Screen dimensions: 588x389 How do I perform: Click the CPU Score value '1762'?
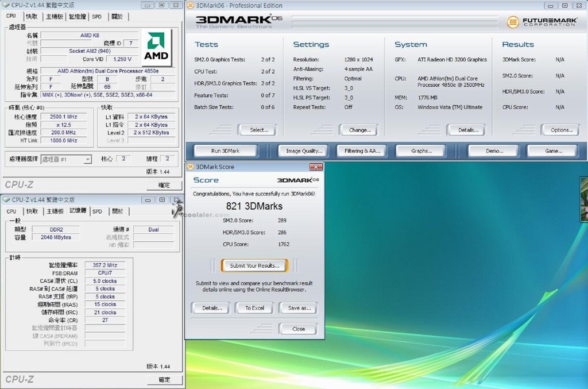pyautogui.click(x=284, y=244)
